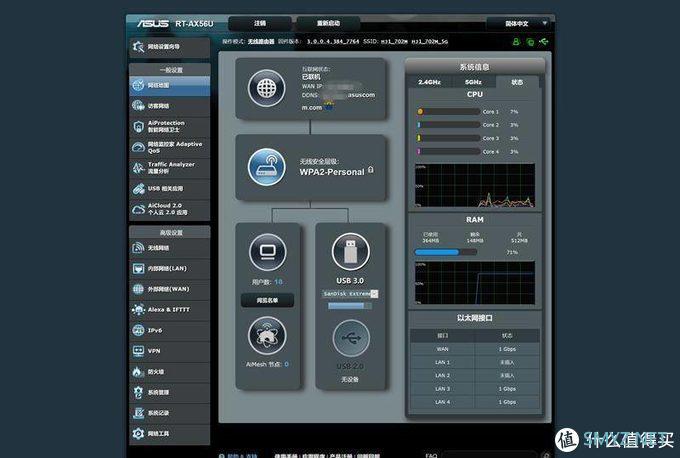Viewport: 680px width, 458px height.
Task: Click the 重新启动 reboot button
Action: 328,23
